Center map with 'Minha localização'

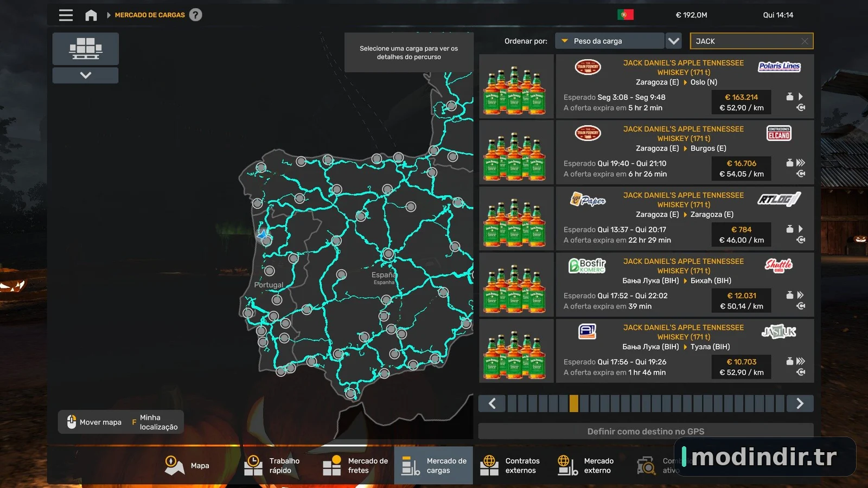[x=155, y=422]
